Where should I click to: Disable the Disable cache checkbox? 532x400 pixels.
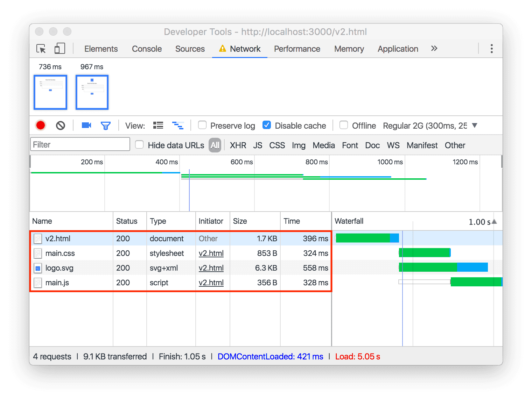click(267, 125)
